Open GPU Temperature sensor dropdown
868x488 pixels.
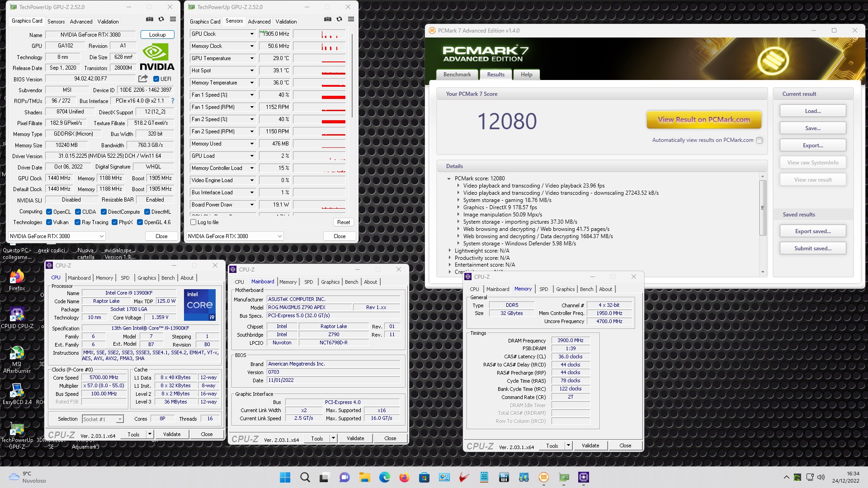(x=252, y=58)
